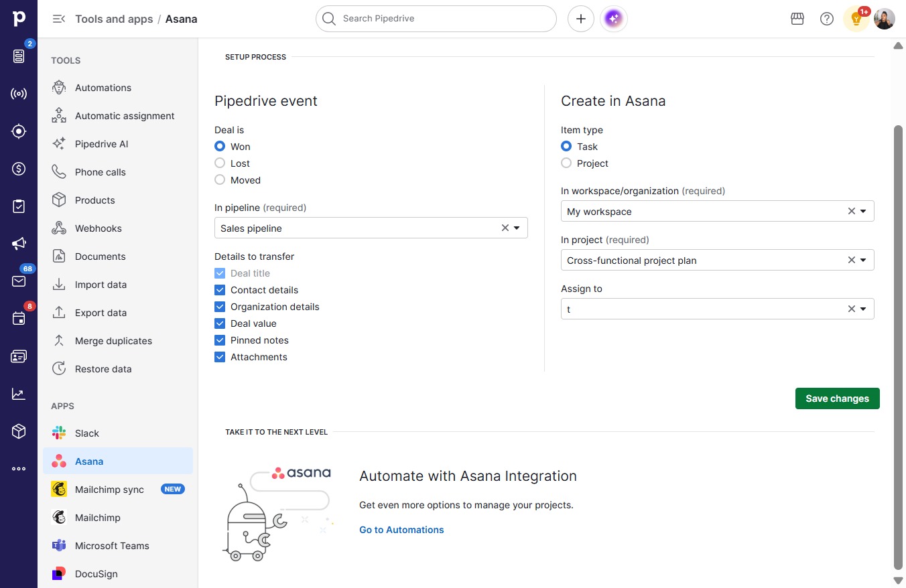Click the scrollbar up arrow
Image resolution: width=906 pixels, height=588 pixels.
898,46
